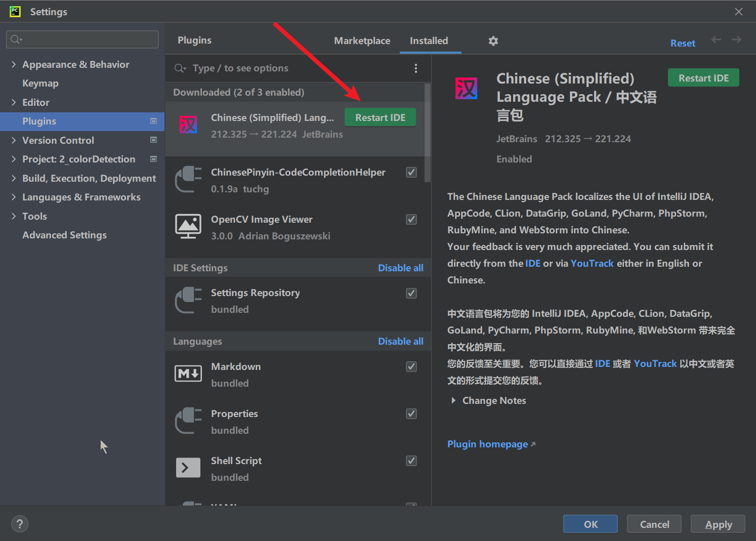The image size is (756, 541).
Task: Click the plugin list scrollbar
Action: 428,133
